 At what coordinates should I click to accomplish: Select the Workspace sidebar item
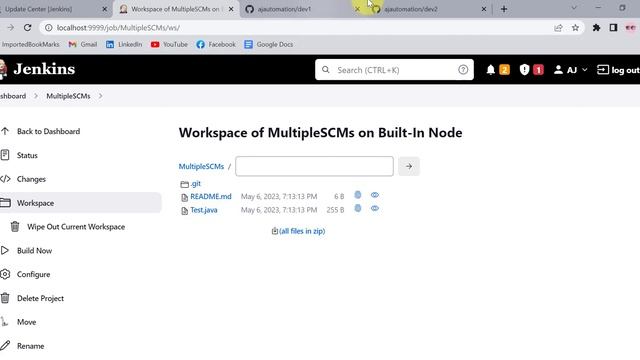coord(80,203)
